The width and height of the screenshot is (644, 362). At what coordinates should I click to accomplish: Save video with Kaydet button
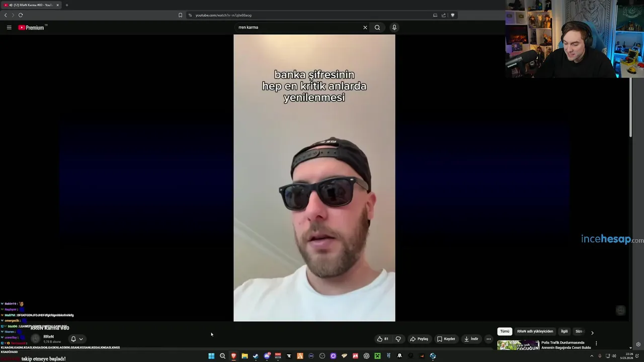coord(446,339)
